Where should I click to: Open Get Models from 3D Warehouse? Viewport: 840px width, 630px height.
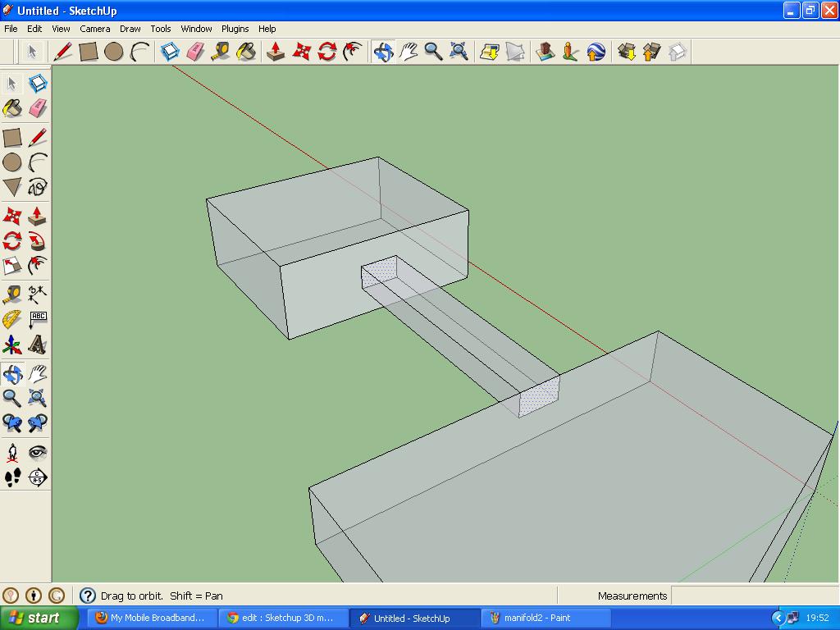[x=626, y=52]
